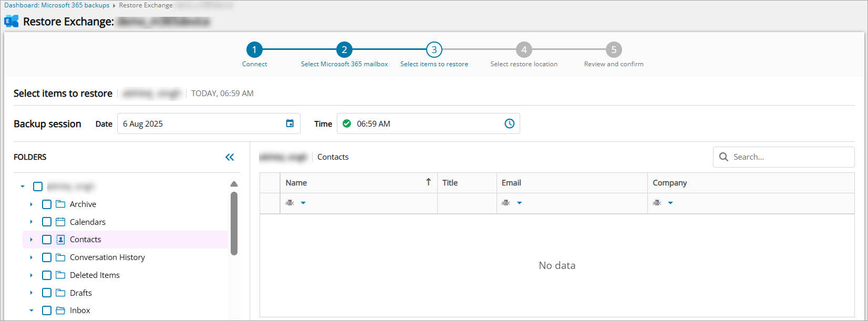The width and height of the screenshot is (868, 321).
Task: Click the Name column sort arrow
Action: click(x=428, y=182)
